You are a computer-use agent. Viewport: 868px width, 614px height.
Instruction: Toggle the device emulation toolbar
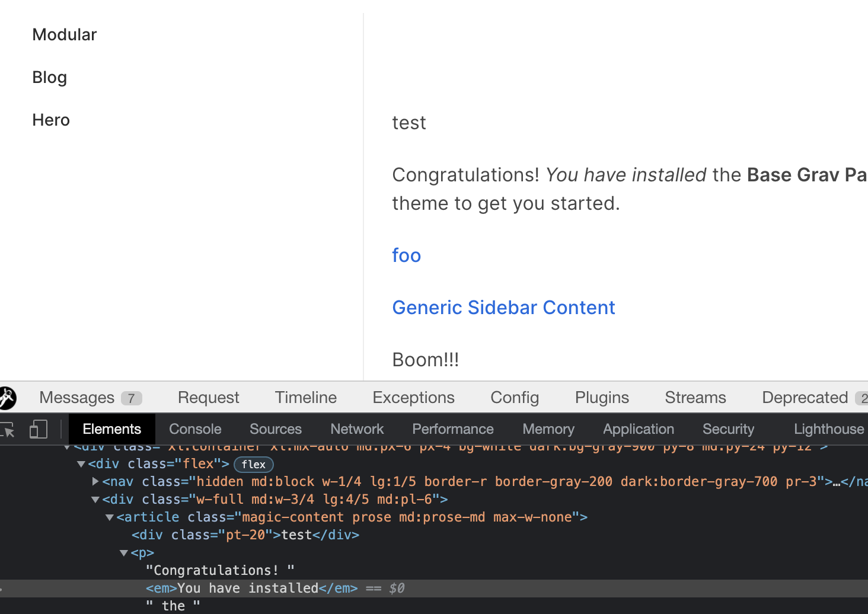[38, 428]
